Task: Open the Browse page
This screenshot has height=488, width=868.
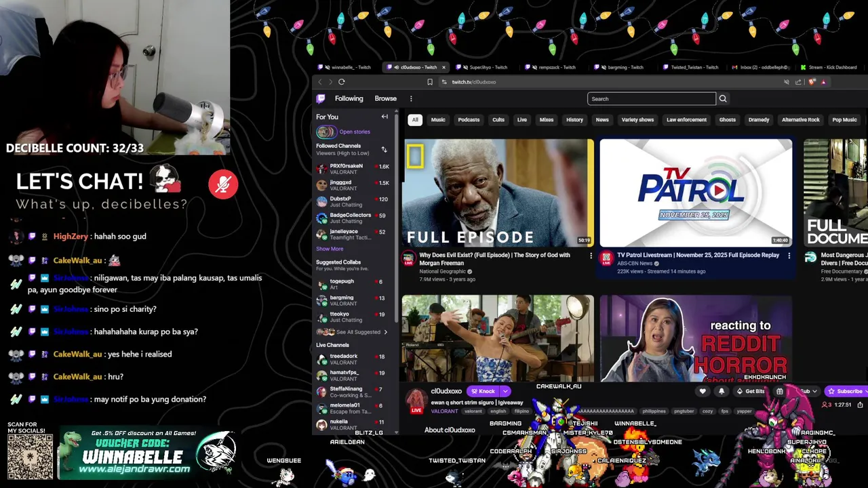Action: pos(385,99)
